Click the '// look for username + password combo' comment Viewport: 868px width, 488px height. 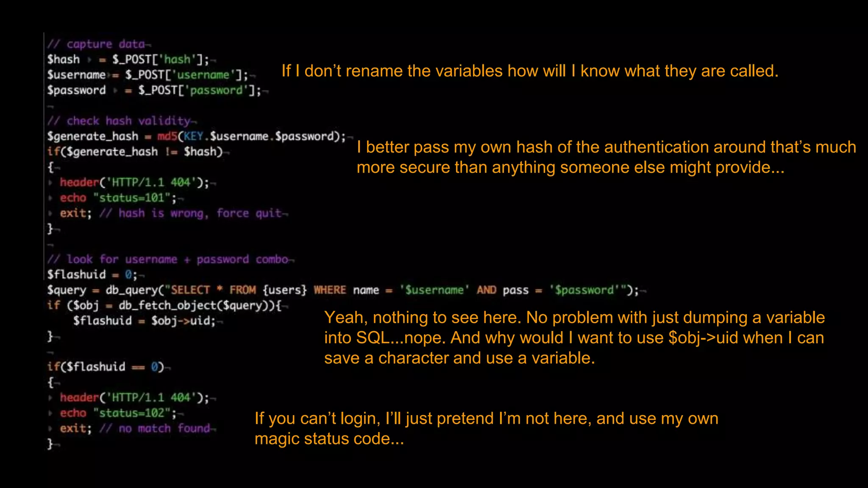[168, 259]
